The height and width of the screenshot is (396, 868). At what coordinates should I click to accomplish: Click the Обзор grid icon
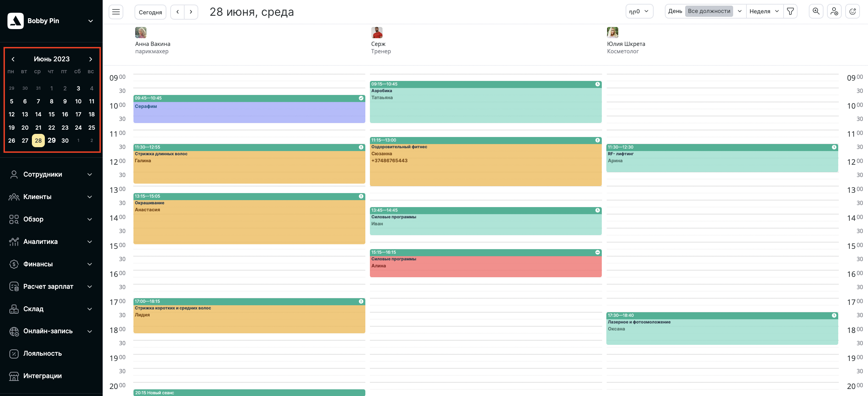coord(14,219)
